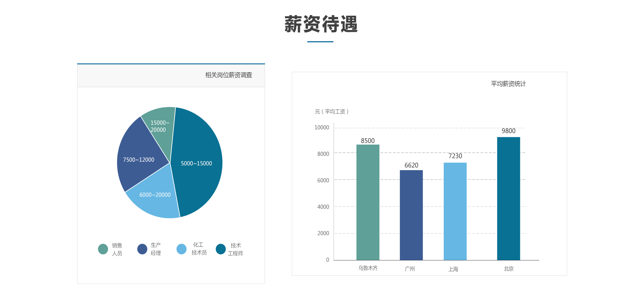The height and width of the screenshot is (296, 644).
Task: Click the dark blue 生产经理 legend circle
Action: click(142, 249)
